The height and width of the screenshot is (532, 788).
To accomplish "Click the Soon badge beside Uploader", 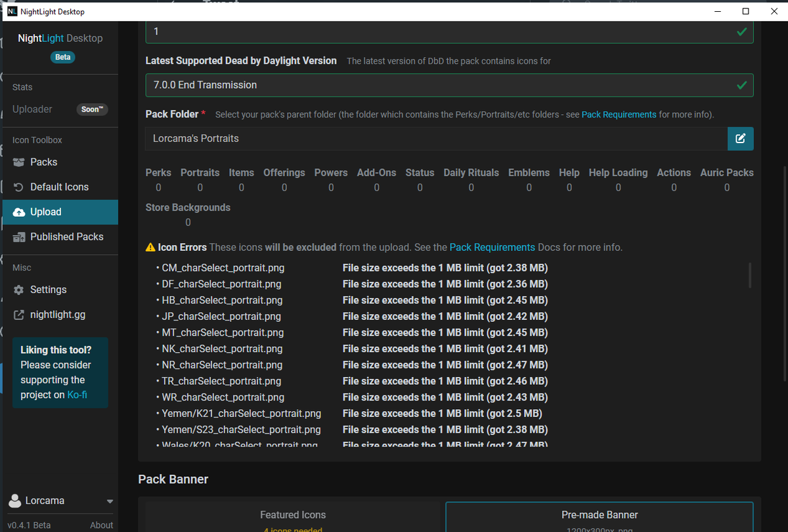I will tap(92, 110).
